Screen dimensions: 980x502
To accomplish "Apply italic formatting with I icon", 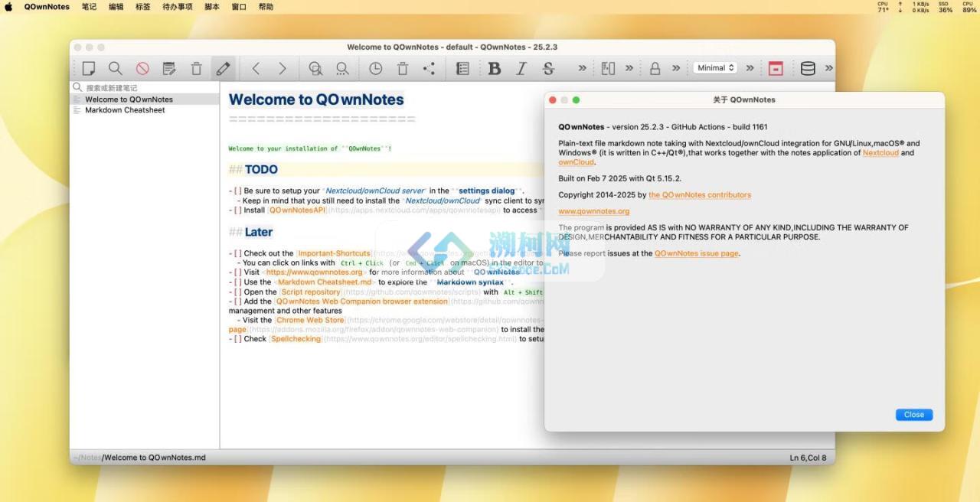I will (521, 68).
